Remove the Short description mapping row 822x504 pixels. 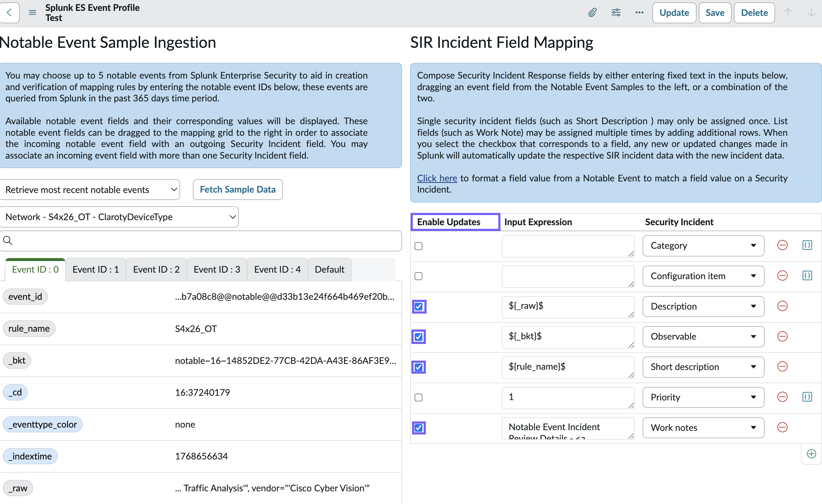click(783, 367)
